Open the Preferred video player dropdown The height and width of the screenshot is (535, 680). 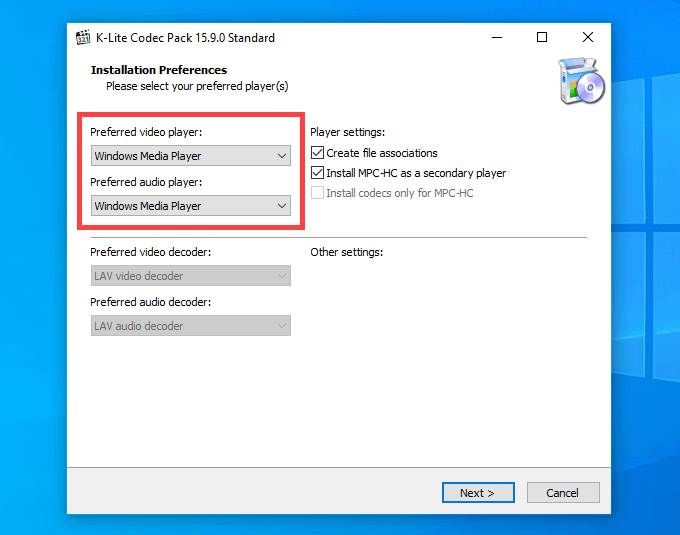click(190, 156)
